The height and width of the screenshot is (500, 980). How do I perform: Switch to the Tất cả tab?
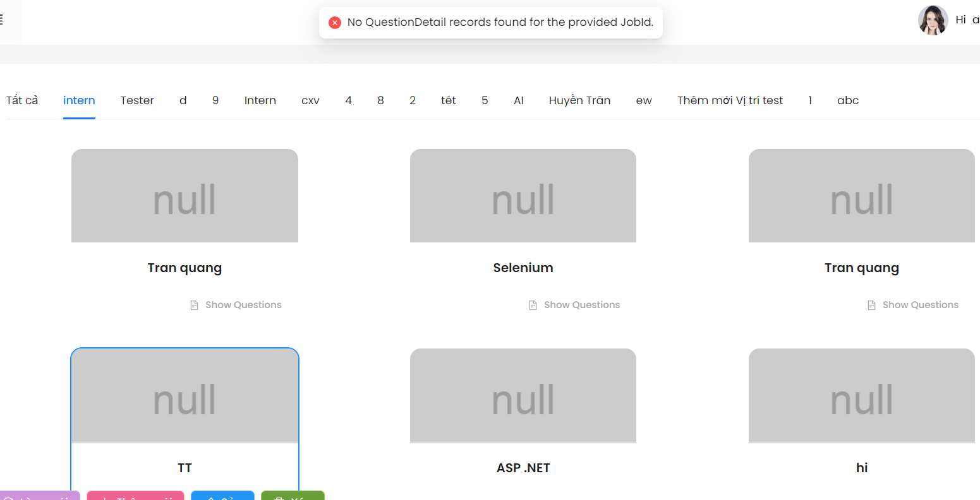[x=22, y=100]
